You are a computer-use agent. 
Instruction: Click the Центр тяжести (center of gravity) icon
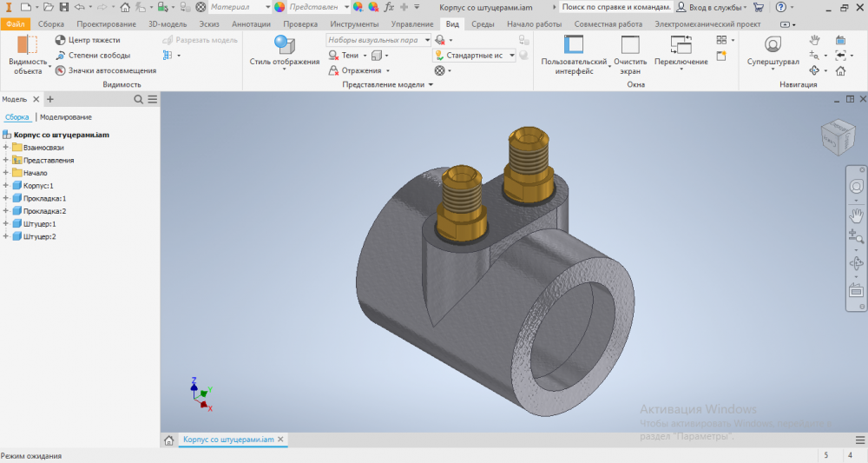pos(60,40)
